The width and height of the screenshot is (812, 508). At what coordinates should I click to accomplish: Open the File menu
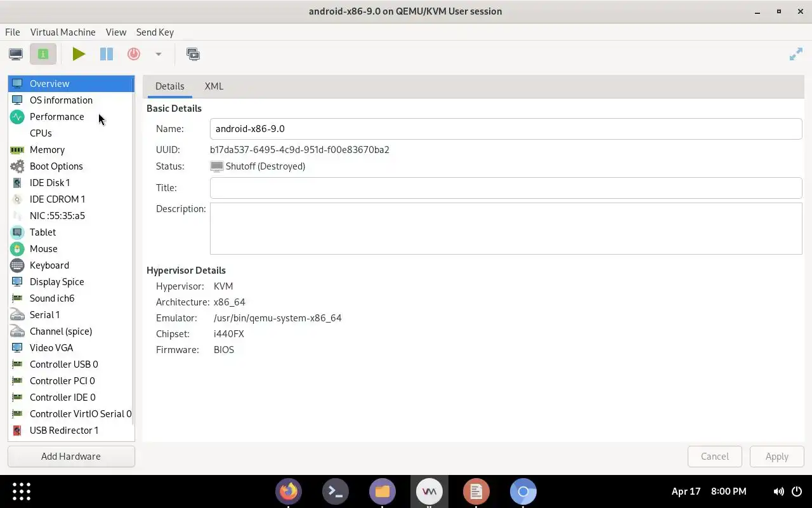[x=12, y=32]
